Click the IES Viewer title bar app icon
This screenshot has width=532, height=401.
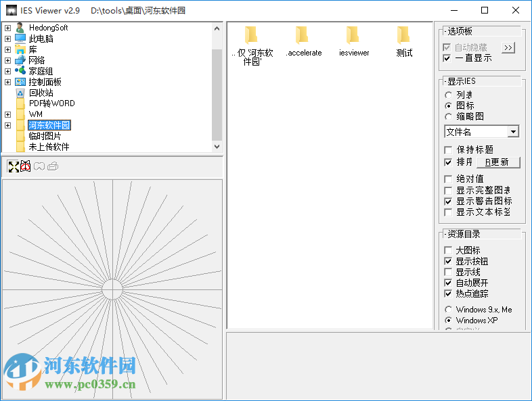[12, 10]
